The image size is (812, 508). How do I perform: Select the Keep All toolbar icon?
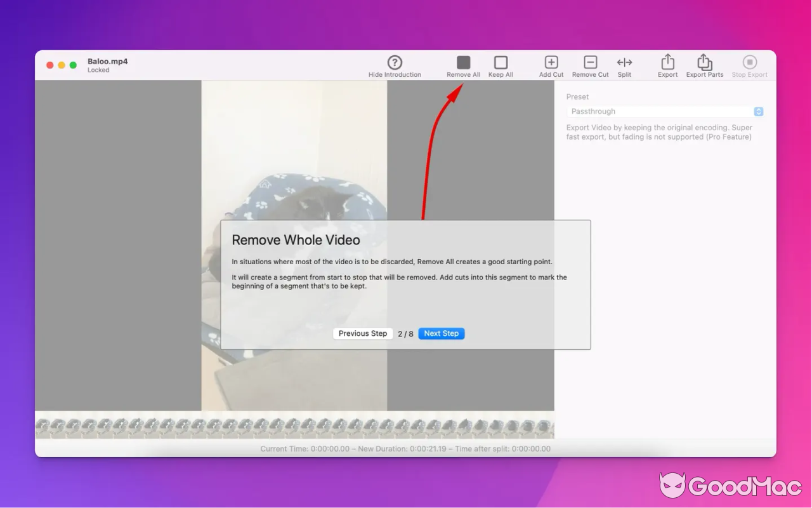(501, 62)
